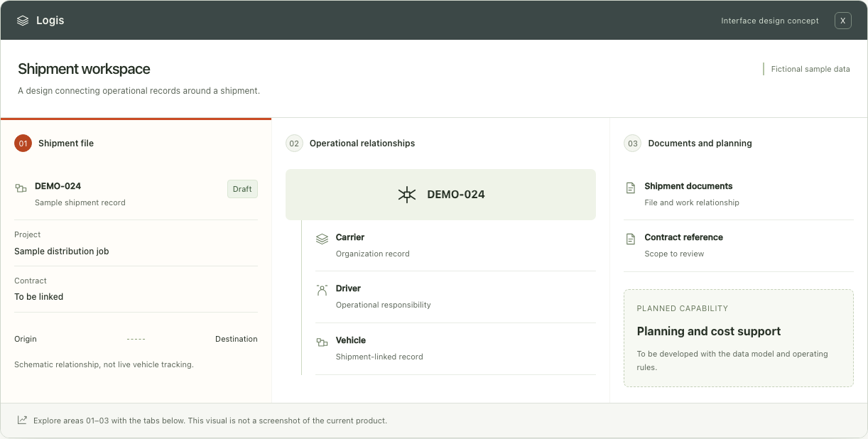
Task: Click the 'Sample distribution job' project value
Action: 62,251
